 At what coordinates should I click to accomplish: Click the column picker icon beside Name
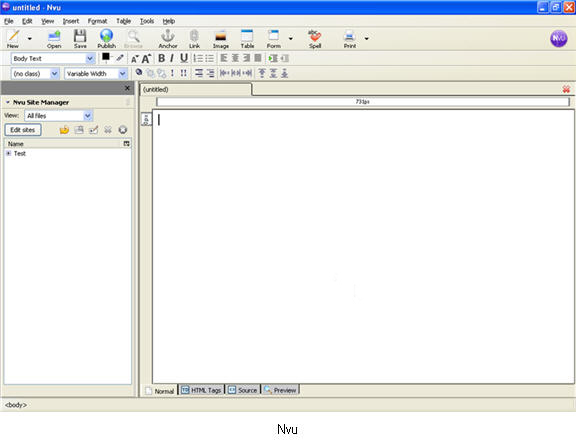(x=126, y=144)
